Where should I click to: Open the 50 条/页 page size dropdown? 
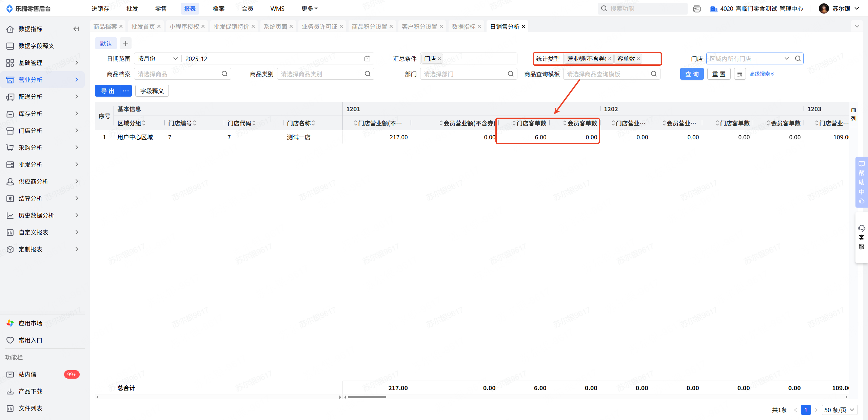click(x=839, y=410)
